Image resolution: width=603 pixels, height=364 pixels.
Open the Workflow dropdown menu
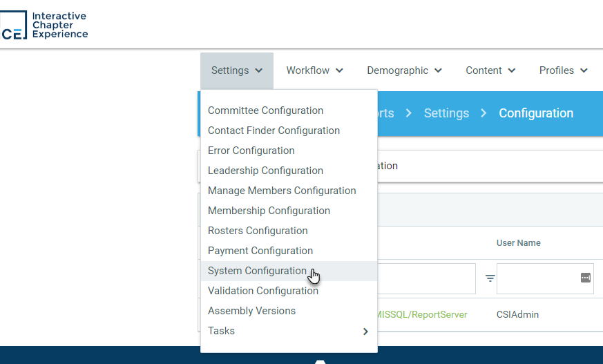[314, 70]
